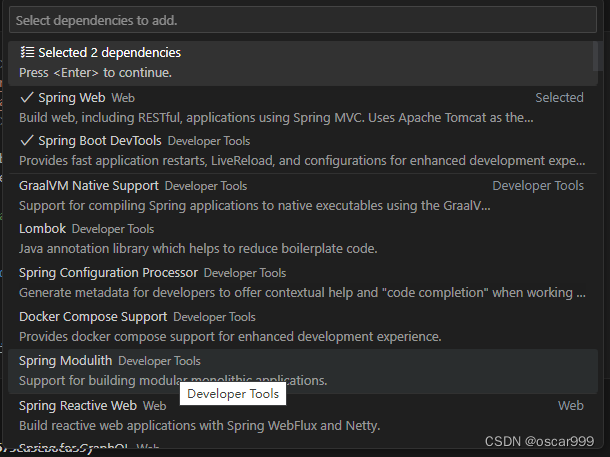Select GraalVM Native Support dependency
Viewport: 610px width, 457px height.
303,196
